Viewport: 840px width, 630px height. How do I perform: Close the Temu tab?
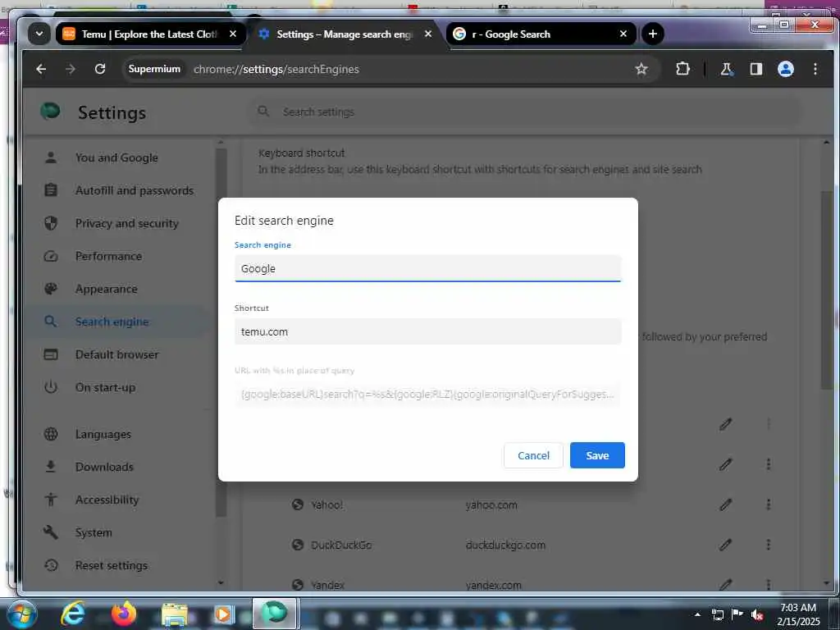232,34
